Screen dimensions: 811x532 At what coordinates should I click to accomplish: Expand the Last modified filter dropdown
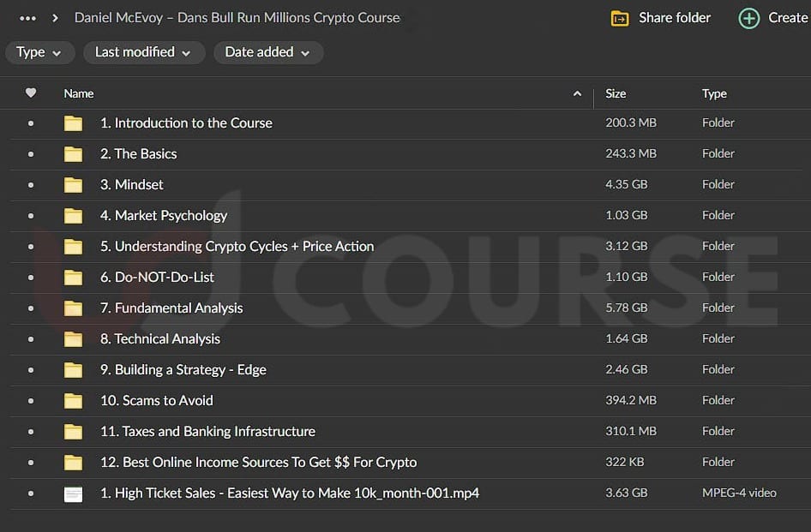pos(143,52)
